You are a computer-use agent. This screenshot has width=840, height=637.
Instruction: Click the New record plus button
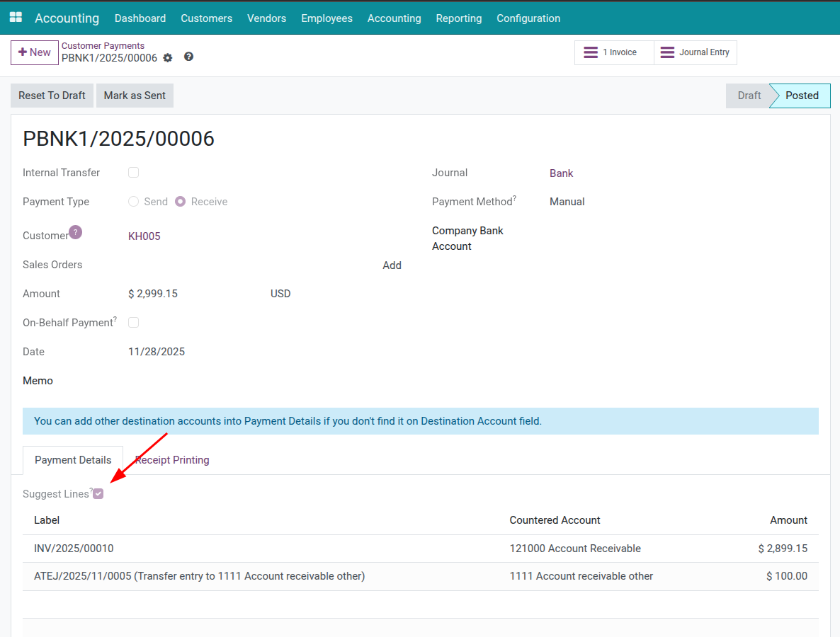pyautogui.click(x=35, y=52)
